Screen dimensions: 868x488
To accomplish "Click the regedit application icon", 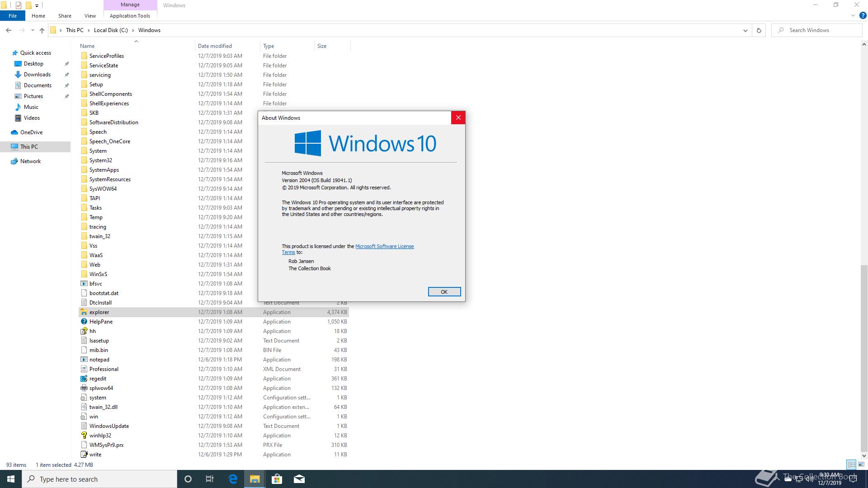I will (84, 379).
